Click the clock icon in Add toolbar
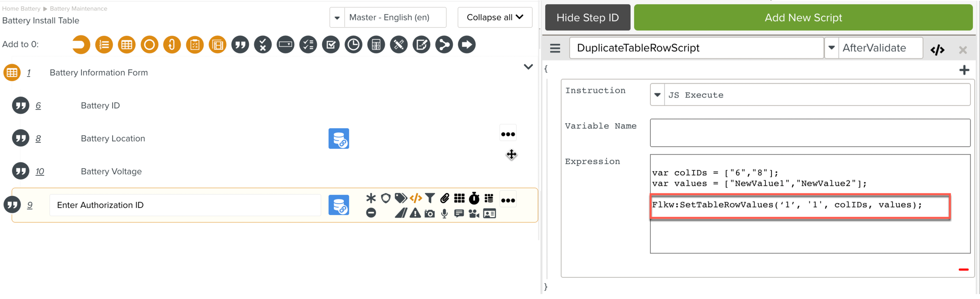 (x=353, y=45)
